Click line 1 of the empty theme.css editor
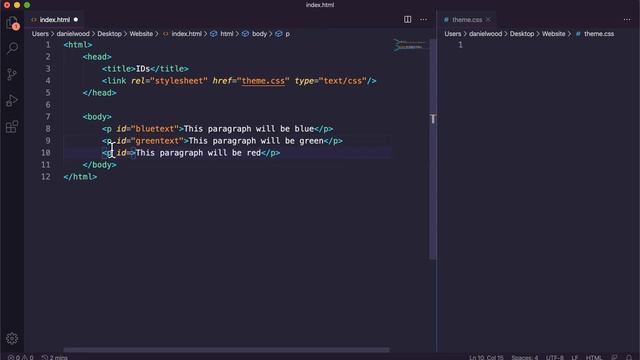Screen dimensions: 640x360 pyautogui.click(x=547, y=45)
